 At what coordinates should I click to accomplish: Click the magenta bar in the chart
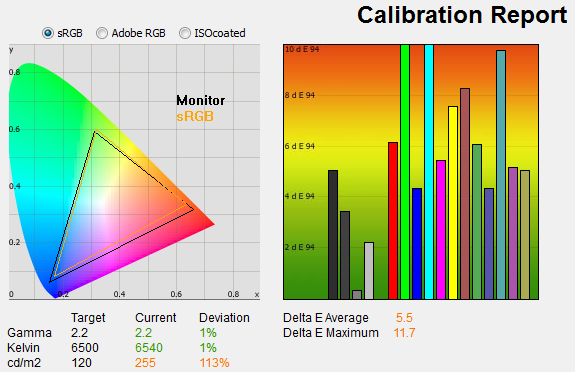click(x=441, y=230)
